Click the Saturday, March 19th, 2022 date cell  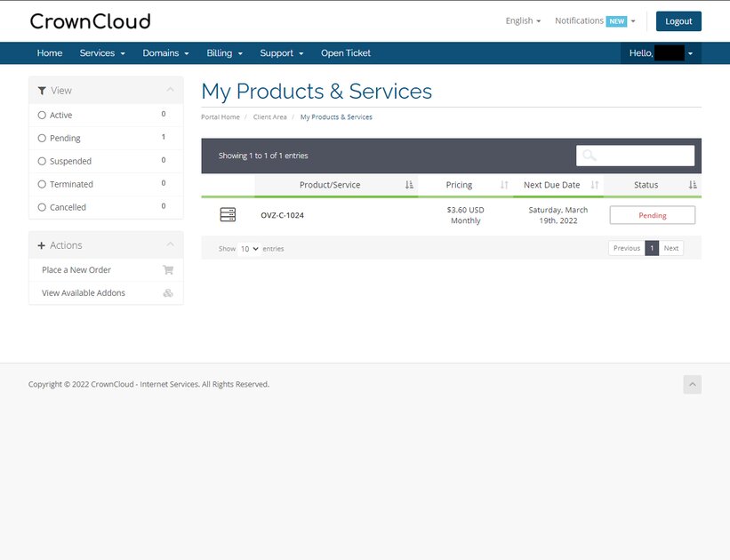pos(558,215)
